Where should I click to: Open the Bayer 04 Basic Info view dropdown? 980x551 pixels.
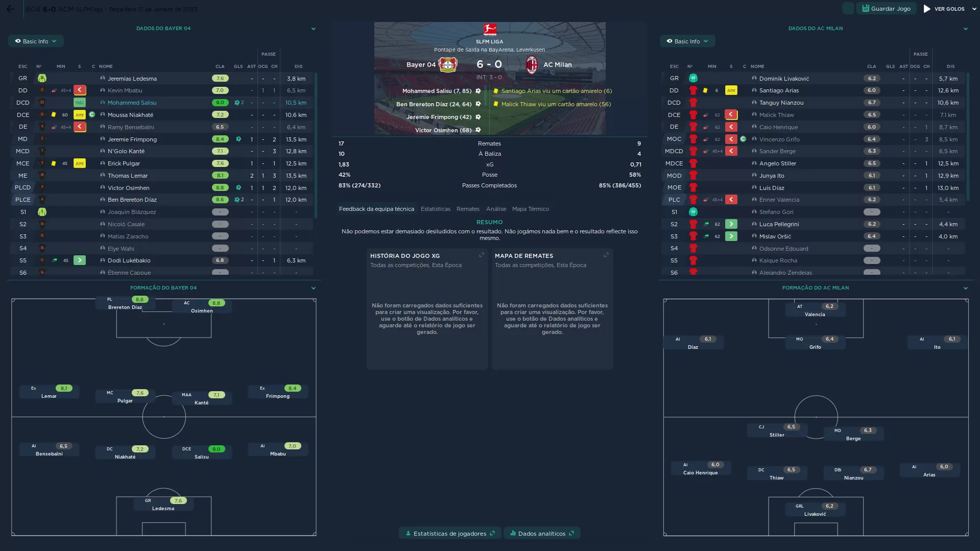click(x=36, y=41)
